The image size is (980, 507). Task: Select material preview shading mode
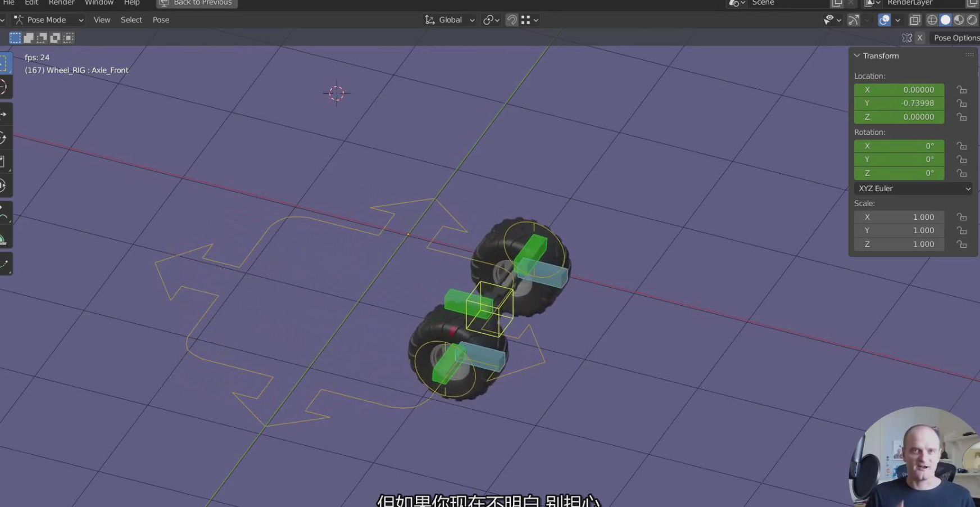(x=959, y=20)
